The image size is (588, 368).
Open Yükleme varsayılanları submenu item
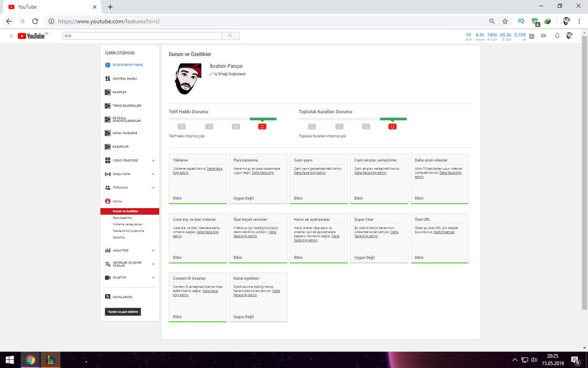pos(127,224)
